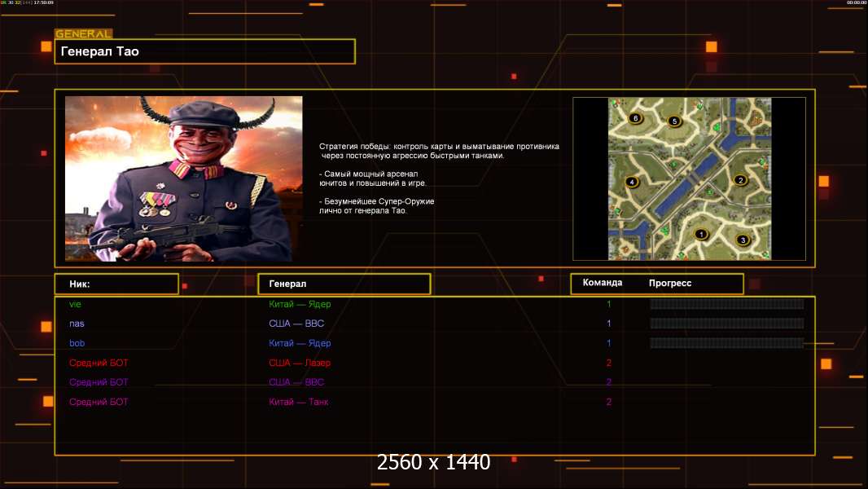Click the "Команда" column header
This screenshot has height=489, width=868.
pyautogui.click(x=603, y=283)
